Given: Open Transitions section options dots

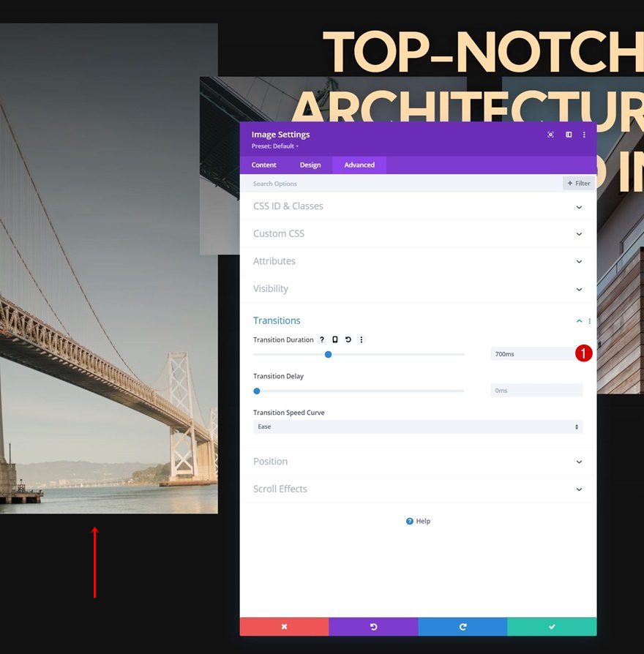Looking at the screenshot, I should click(x=589, y=320).
